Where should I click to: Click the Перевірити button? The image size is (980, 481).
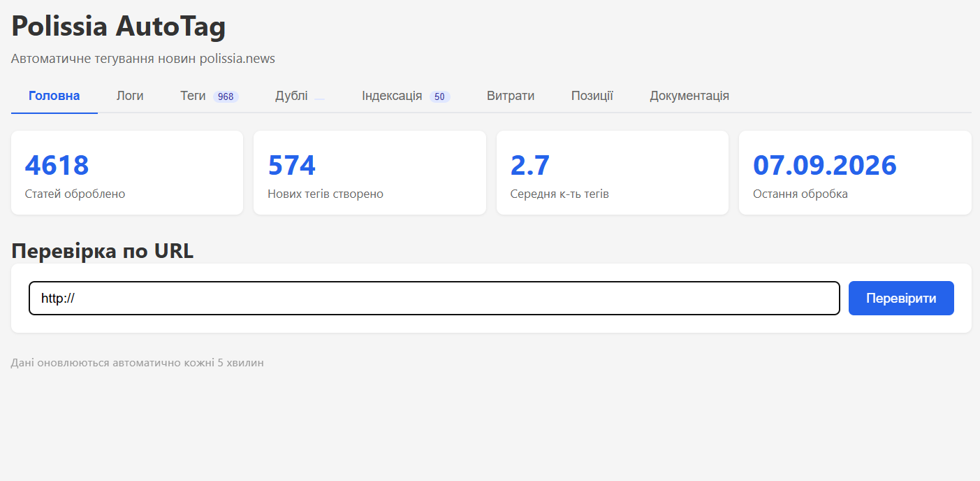tap(901, 299)
